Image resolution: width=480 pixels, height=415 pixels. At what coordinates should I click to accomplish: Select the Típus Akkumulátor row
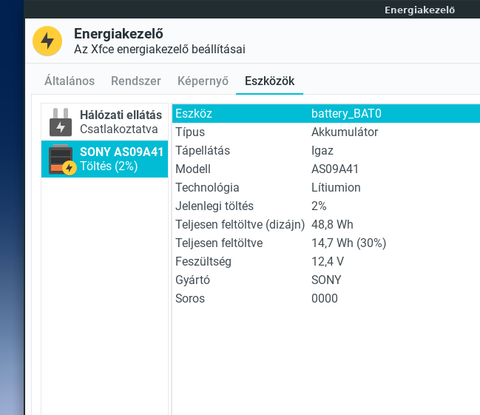click(326, 132)
